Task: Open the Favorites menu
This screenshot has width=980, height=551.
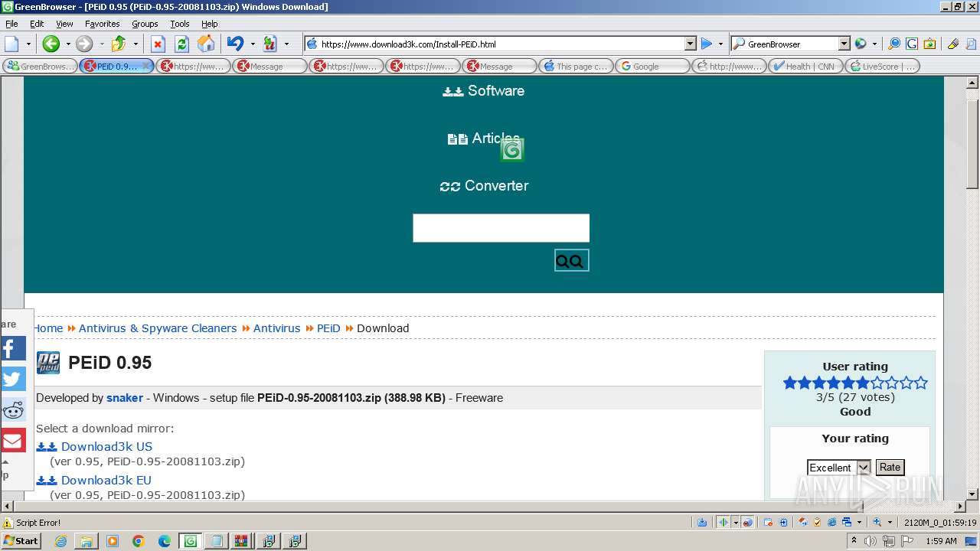Action: [x=102, y=24]
